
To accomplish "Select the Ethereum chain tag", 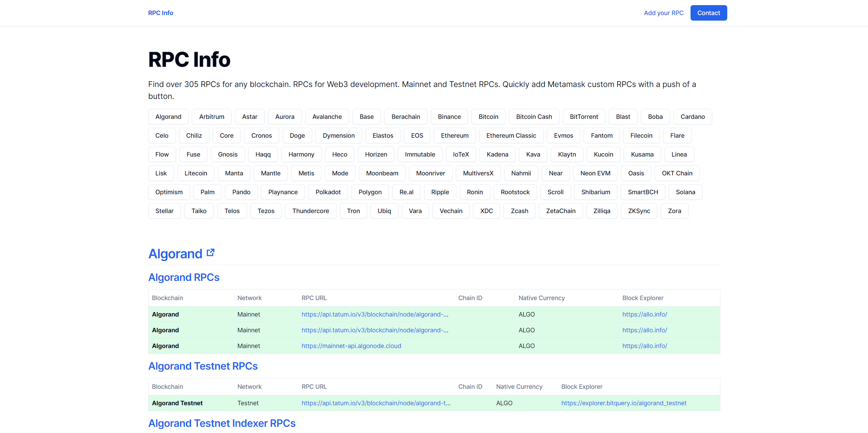I will point(455,136).
